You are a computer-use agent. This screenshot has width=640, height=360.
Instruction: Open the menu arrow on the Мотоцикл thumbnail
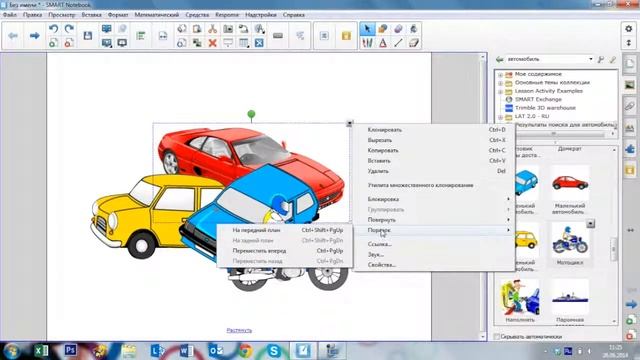tap(590, 224)
